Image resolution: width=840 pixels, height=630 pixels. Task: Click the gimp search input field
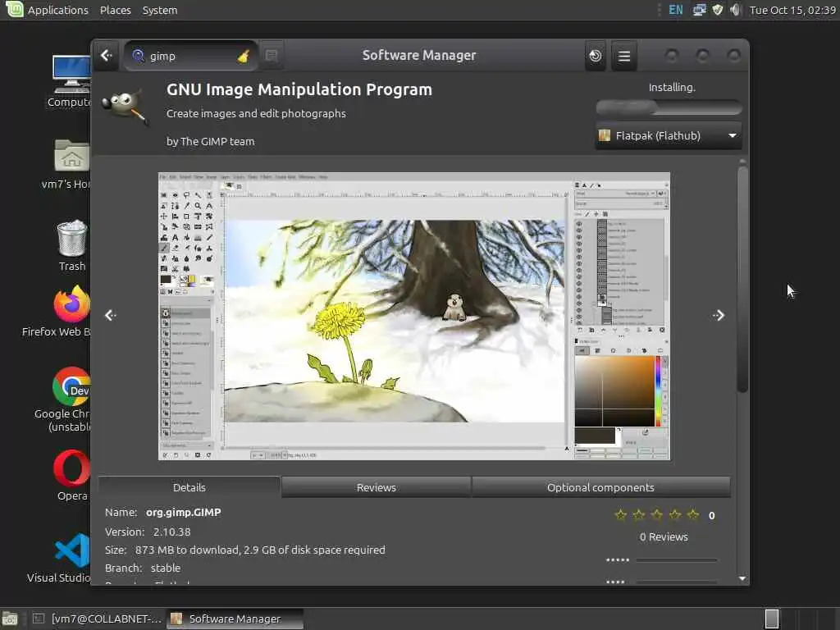click(190, 57)
